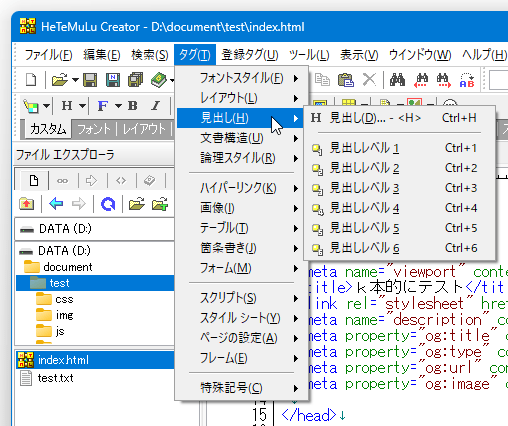The width and height of the screenshot is (508, 426).
Task: Choose 見出し(D)... <H> menu entry
Action: [399, 118]
